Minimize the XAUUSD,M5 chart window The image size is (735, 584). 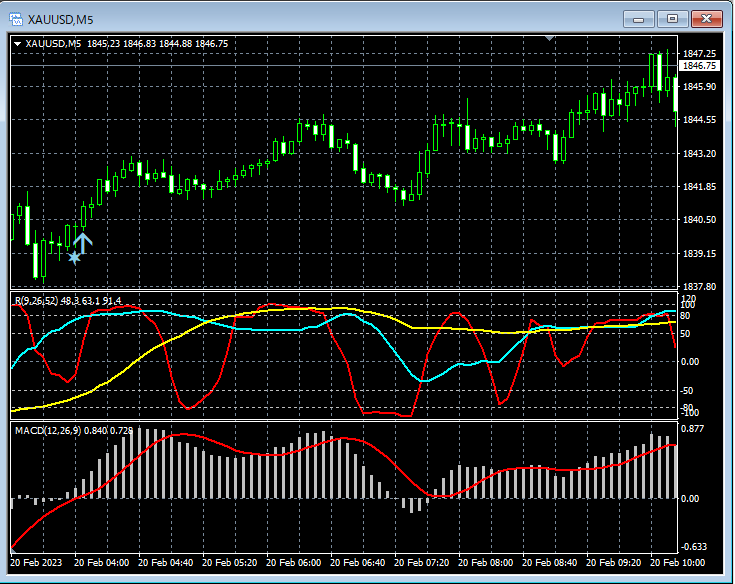click(639, 18)
